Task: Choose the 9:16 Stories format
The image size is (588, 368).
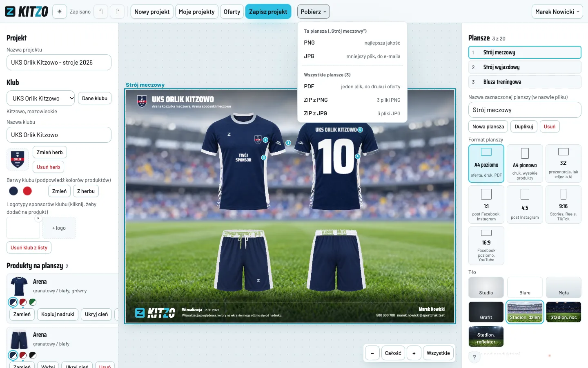Action: coord(563,204)
